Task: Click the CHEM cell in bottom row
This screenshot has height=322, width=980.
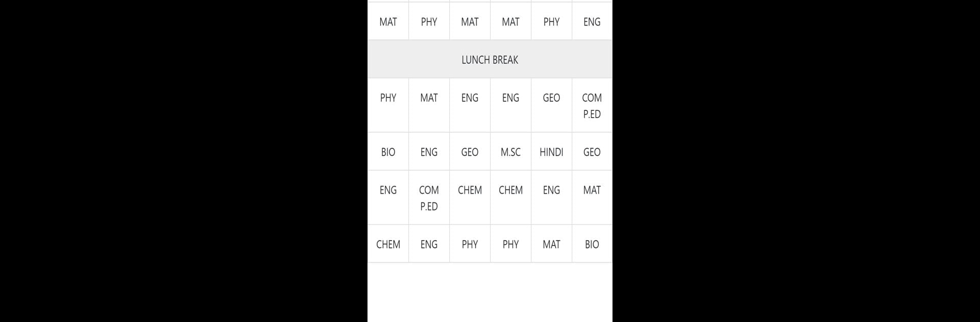Action: click(x=388, y=244)
